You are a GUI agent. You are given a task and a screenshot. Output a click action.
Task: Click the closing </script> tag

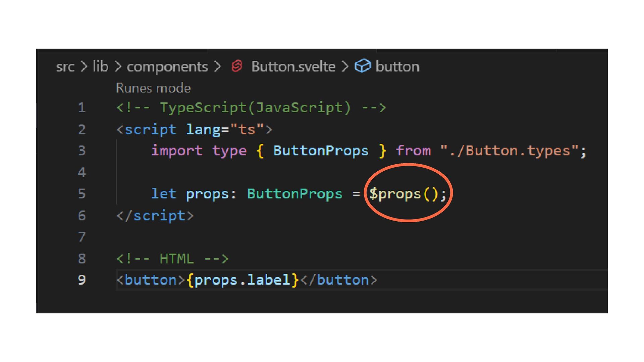155,216
